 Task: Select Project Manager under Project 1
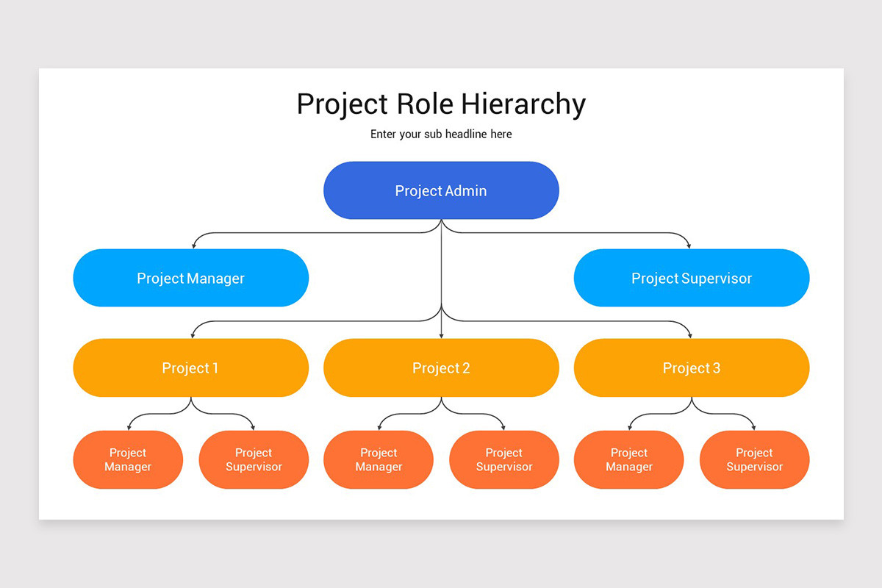[x=128, y=459]
